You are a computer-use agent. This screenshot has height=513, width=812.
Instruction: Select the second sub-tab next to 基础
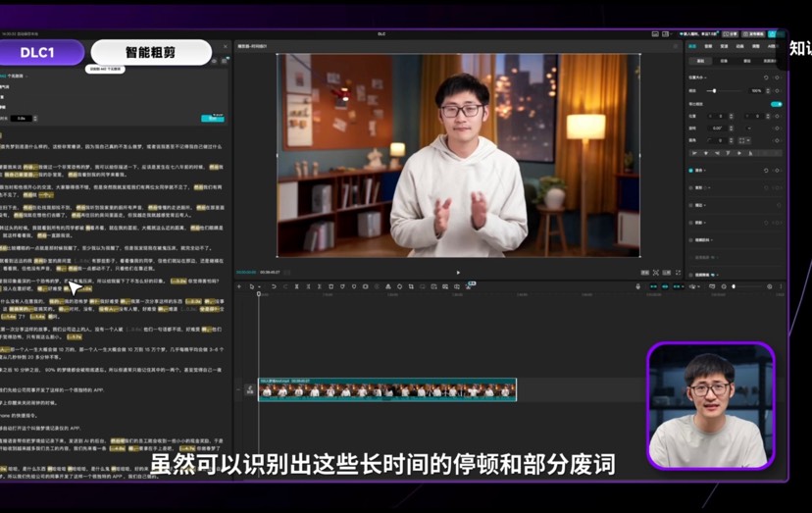point(724,61)
